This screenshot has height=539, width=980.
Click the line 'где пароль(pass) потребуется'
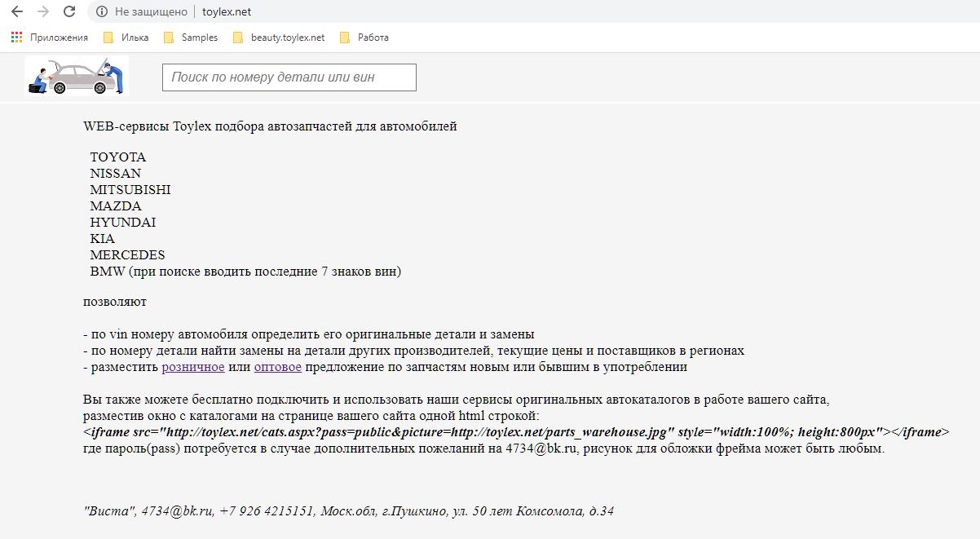[483, 448]
